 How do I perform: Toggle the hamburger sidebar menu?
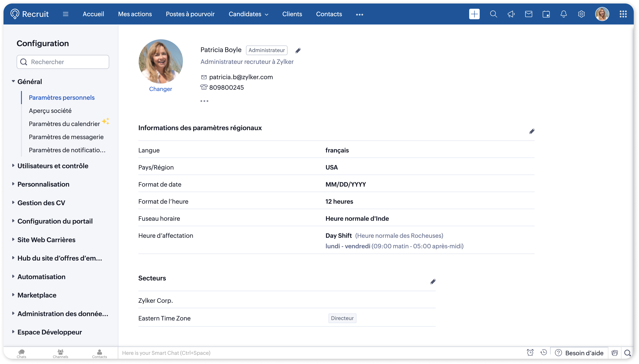point(65,14)
